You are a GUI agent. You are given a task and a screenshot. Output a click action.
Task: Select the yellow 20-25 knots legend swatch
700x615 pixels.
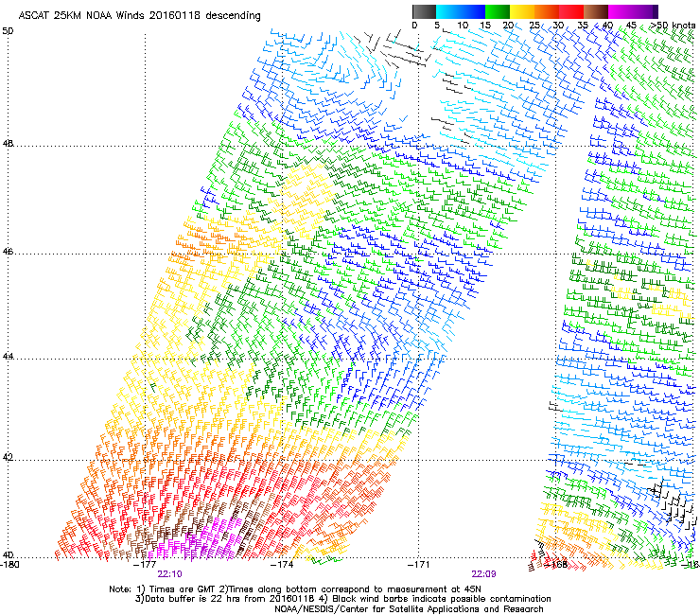pyautogui.click(x=522, y=11)
